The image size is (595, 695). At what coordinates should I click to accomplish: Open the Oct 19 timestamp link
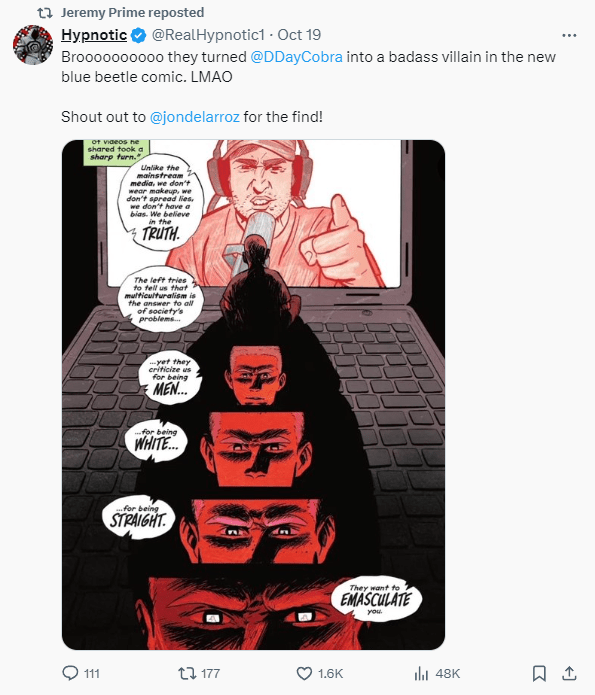[299, 35]
